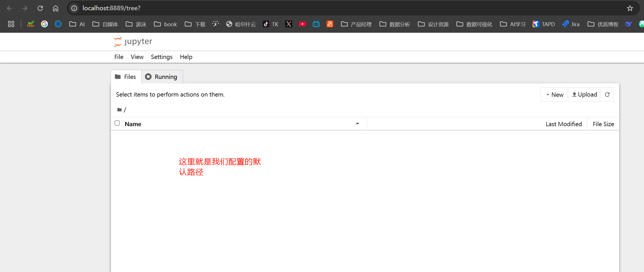The image size is (644, 272).
Task: Click the slash root path breadcrumb
Action: 125,110
